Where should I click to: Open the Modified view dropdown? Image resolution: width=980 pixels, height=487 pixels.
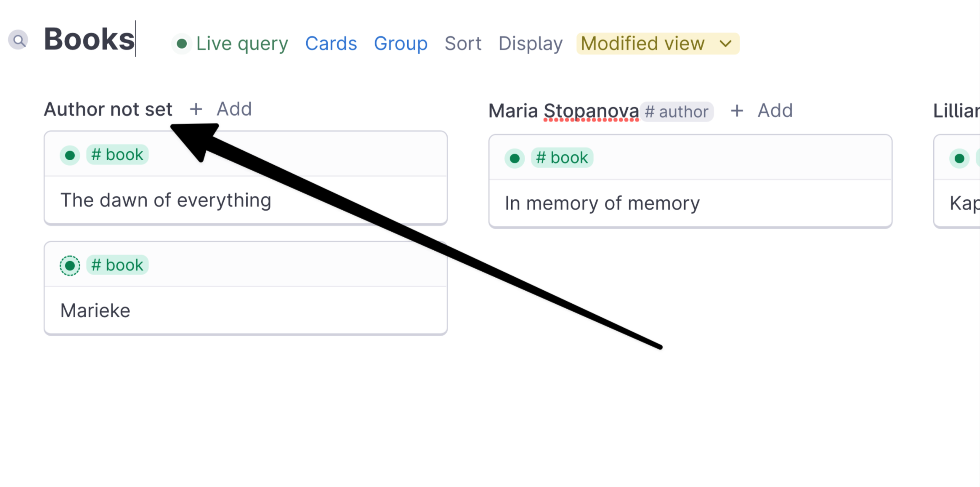[x=658, y=44]
